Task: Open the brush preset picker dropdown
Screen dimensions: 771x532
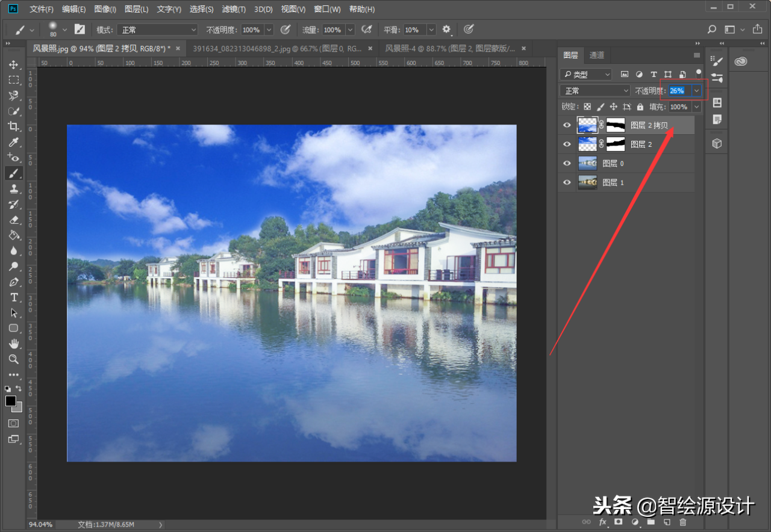Action: click(x=64, y=29)
